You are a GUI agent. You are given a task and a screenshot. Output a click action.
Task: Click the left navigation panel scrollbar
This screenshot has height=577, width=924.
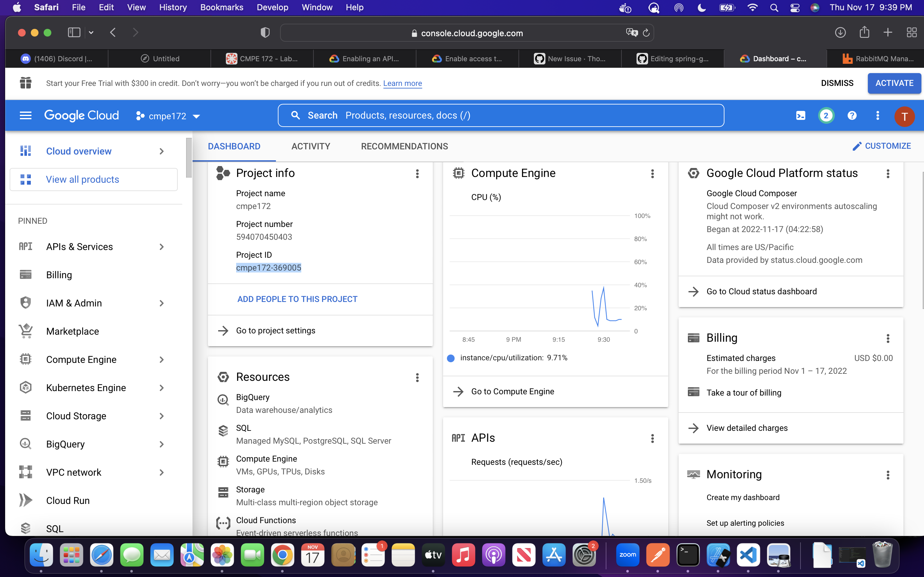pyautogui.click(x=189, y=158)
